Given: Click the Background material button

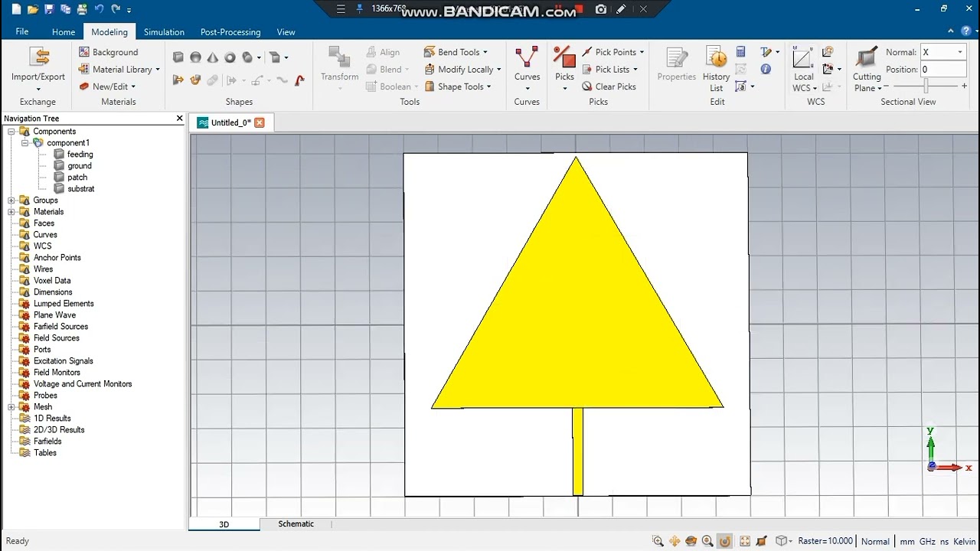Looking at the screenshot, I should [108, 52].
